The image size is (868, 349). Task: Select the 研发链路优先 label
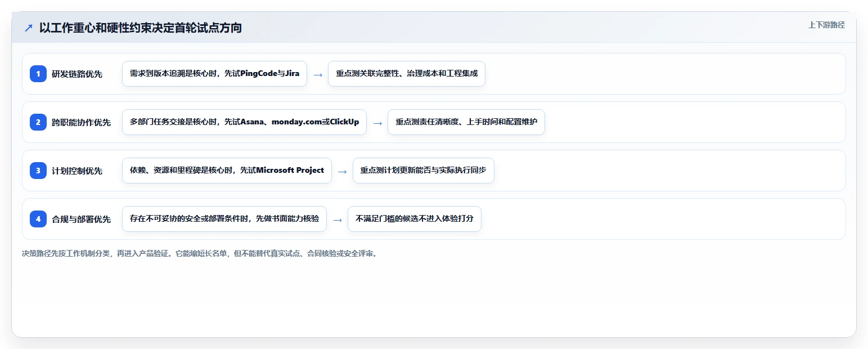[x=77, y=74]
